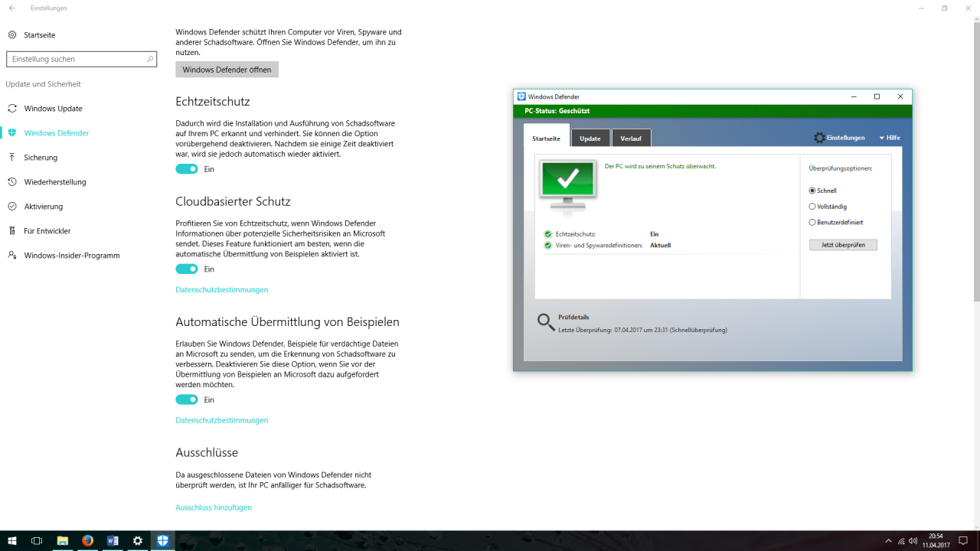Image resolution: width=980 pixels, height=551 pixels.
Task: Click the Einstellung suchen search field
Action: (x=81, y=59)
